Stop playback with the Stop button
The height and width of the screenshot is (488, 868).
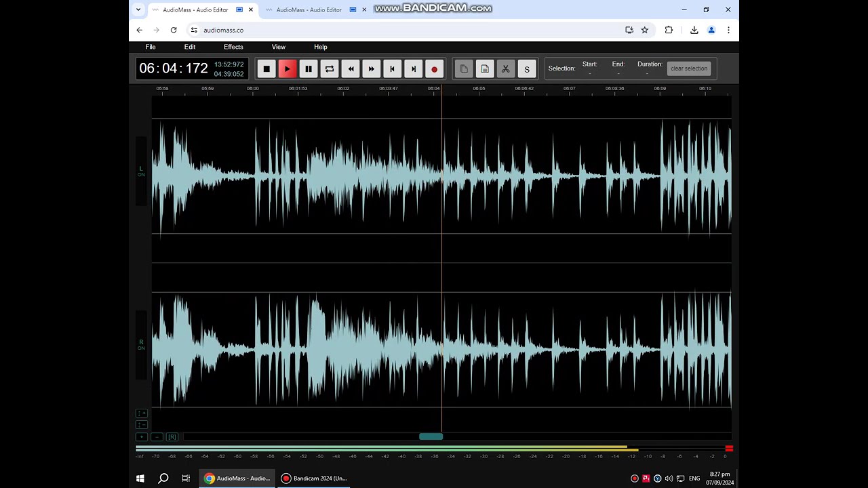coord(267,68)
